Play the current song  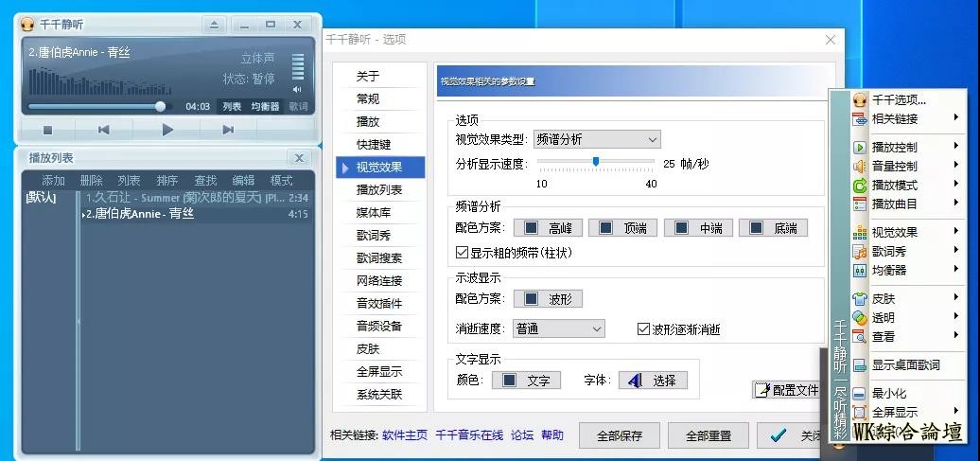pos(166,130)
